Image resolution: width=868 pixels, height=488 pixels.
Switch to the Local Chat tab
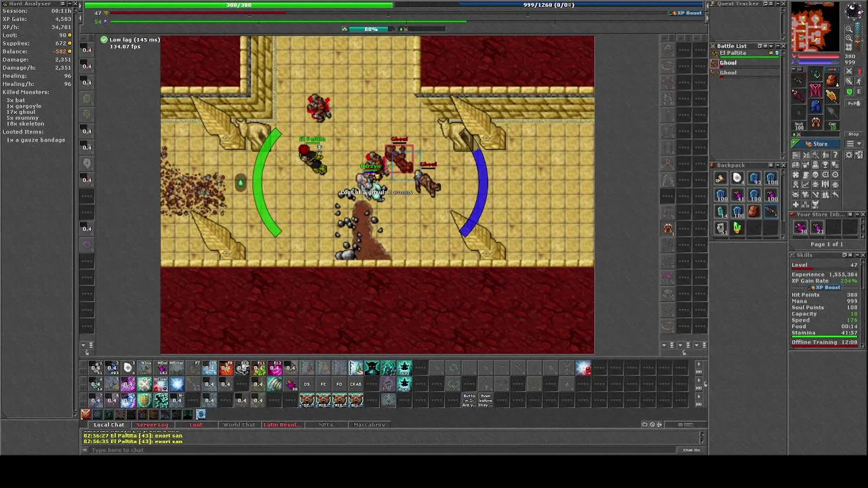tap(108, 425)
